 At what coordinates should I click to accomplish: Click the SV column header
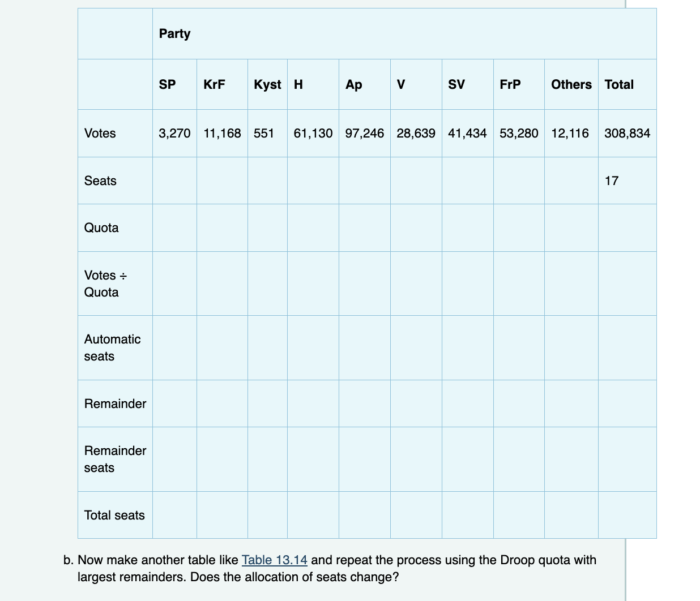456,84
